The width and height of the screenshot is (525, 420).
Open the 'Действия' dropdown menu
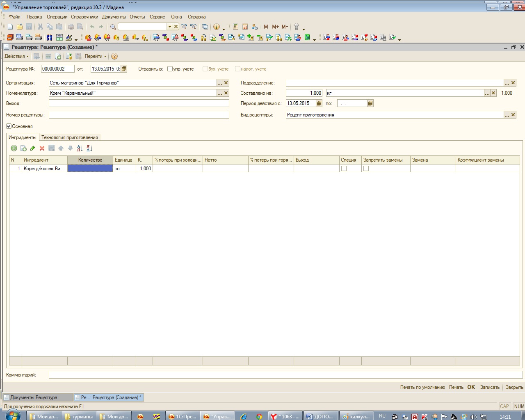point(16,57)
